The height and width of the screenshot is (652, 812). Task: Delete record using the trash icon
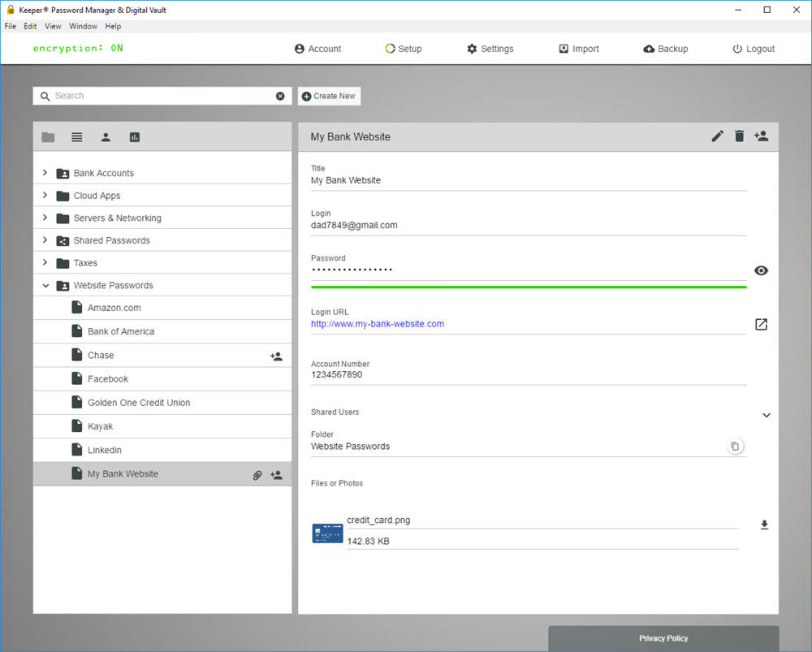click(x=740, y=136)
